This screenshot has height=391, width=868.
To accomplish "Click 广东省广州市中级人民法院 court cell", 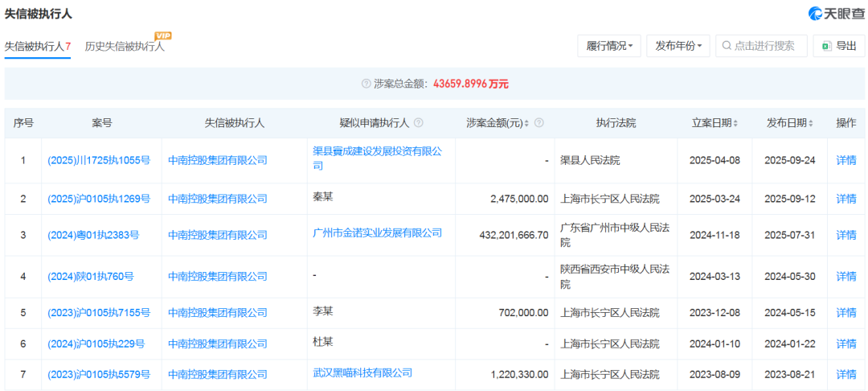I will [615, 236].
